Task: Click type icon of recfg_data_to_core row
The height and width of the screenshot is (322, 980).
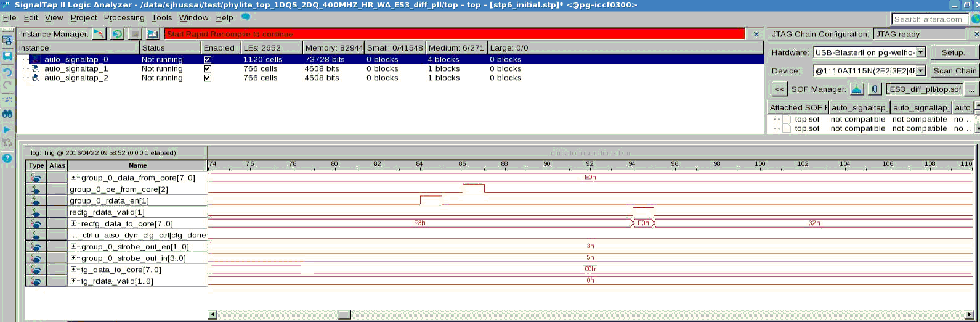Action: tap(36, 223)
